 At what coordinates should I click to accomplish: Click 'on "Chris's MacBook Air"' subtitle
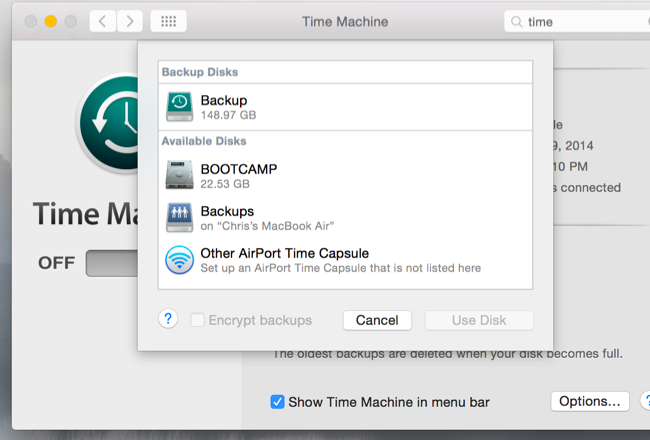click(267, 226)
